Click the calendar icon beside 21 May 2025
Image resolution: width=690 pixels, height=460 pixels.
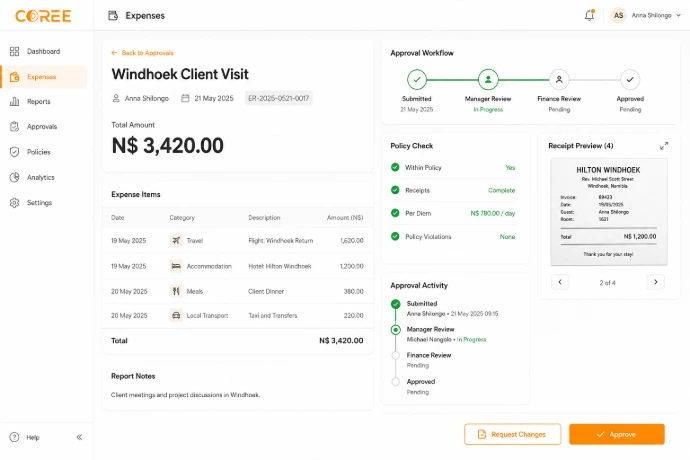(x=185, y=98)
